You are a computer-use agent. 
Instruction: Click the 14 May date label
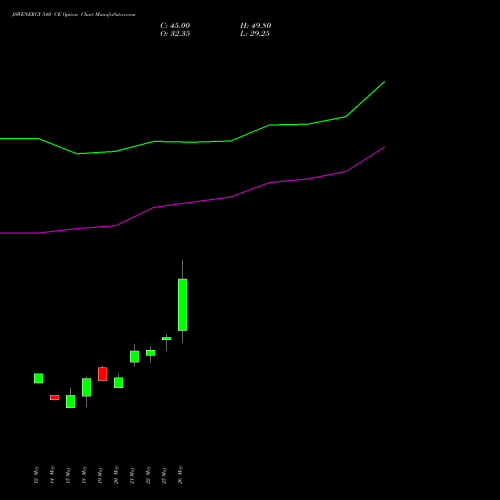pos(52,475)
